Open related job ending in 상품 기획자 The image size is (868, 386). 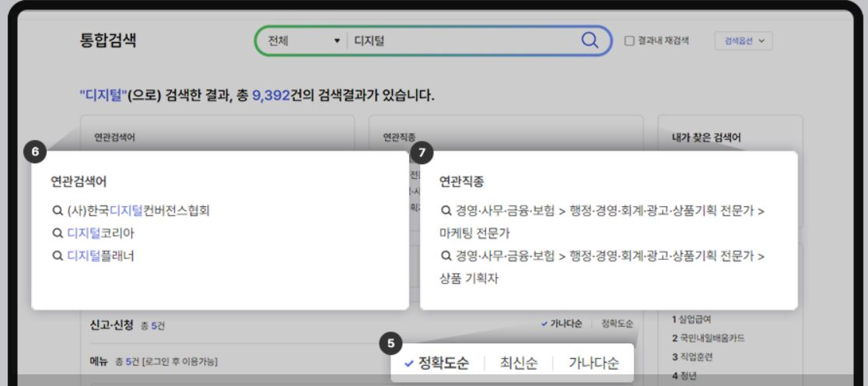click(x=602, y=267)
